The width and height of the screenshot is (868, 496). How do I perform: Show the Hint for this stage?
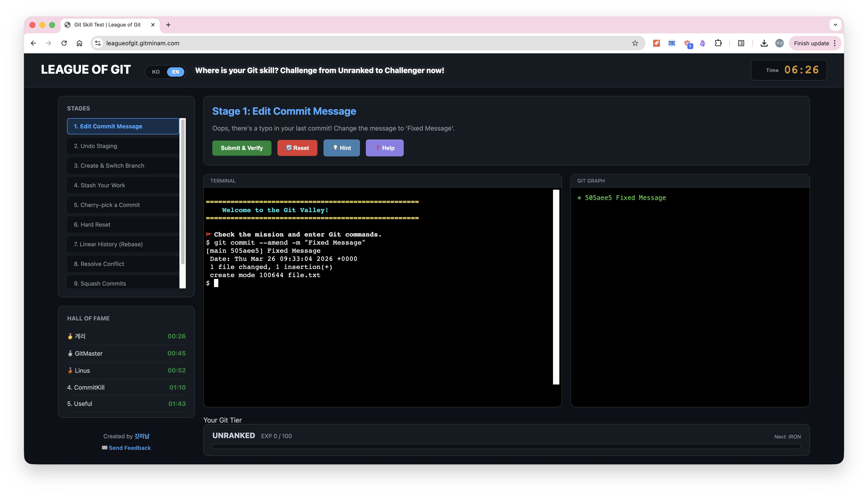tap(341, 148)
